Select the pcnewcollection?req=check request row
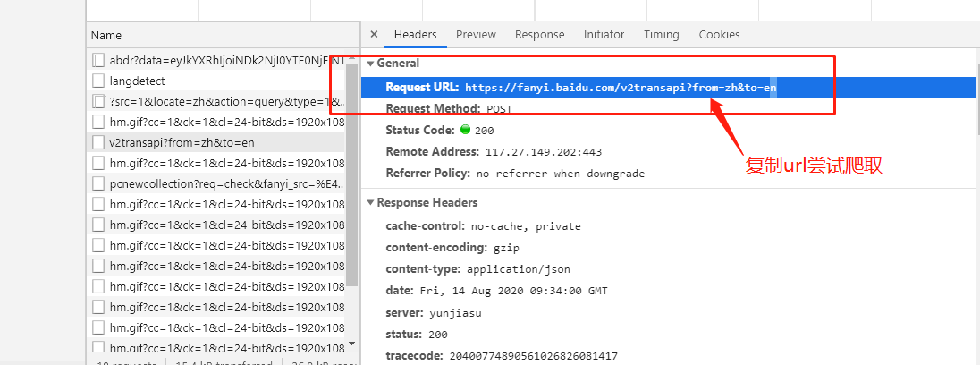Viewport: 980px width, 365px height. coord(215,183)
